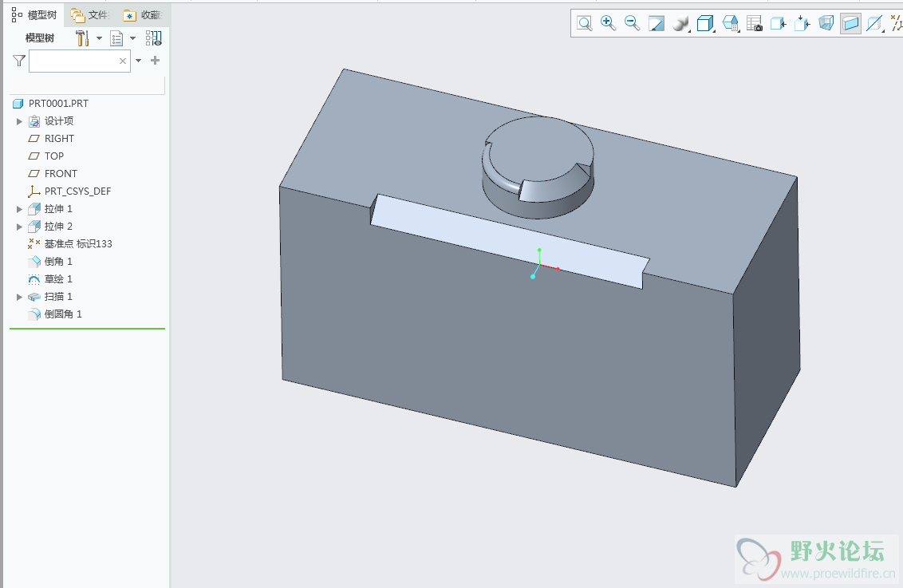
Task: Click the Zoom Out magnifier icon
Action: (x=633, y=23)
